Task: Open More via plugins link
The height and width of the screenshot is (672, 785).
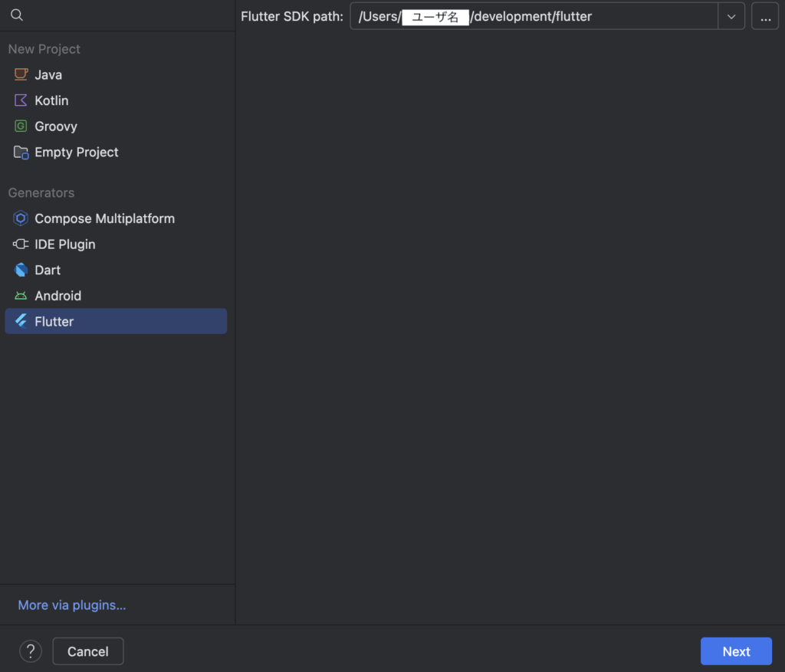Action: 72,605
